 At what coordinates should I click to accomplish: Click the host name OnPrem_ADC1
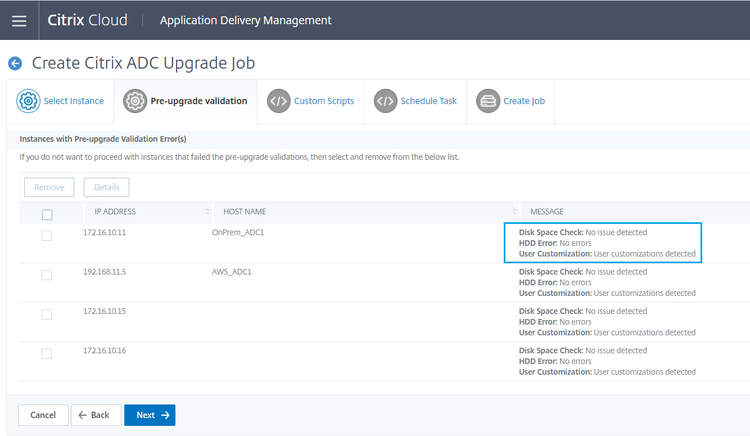[238, 232]
